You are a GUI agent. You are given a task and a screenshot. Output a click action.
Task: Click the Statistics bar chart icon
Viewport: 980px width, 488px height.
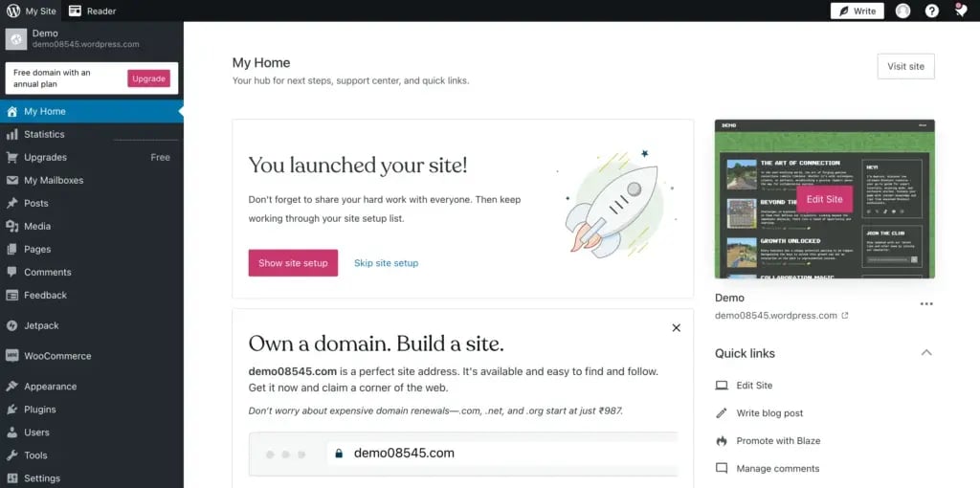[x=12, y=135]
